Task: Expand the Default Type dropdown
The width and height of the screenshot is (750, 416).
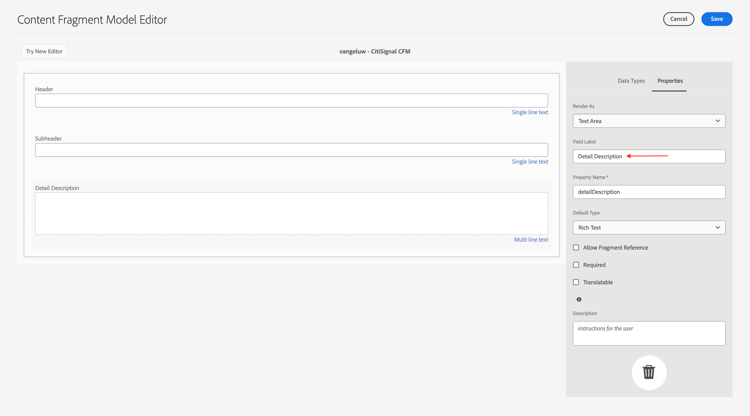Action: click(649, 228)
